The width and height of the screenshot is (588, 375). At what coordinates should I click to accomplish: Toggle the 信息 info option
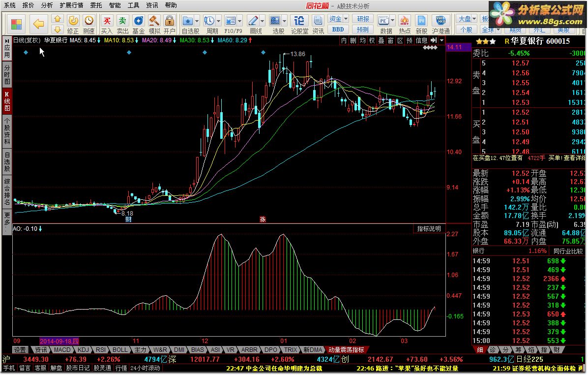pyautogui.click(x=421, y=40)
